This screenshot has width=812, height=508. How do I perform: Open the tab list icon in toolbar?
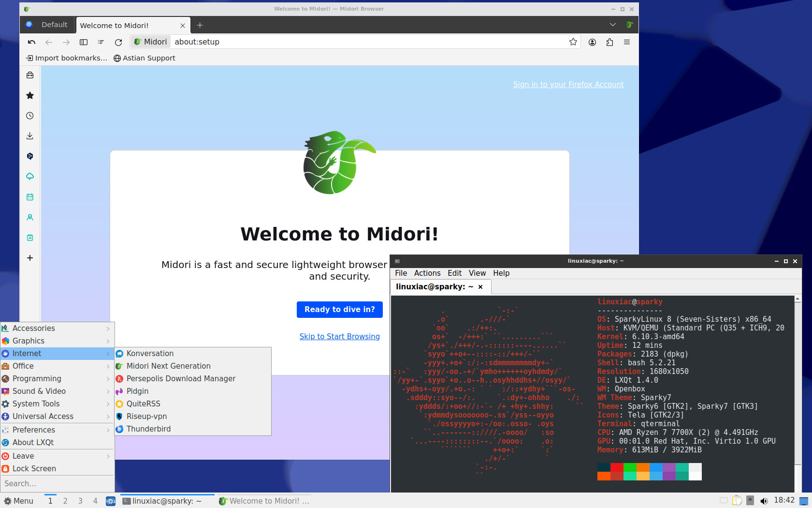[x=101, y=42]
